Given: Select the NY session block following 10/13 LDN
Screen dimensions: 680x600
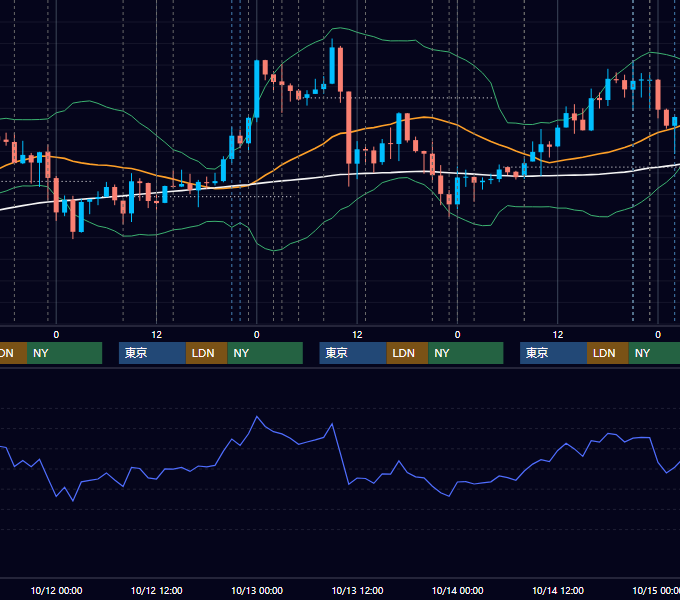Looking at the screenshot, I should (x=466, y=353).
